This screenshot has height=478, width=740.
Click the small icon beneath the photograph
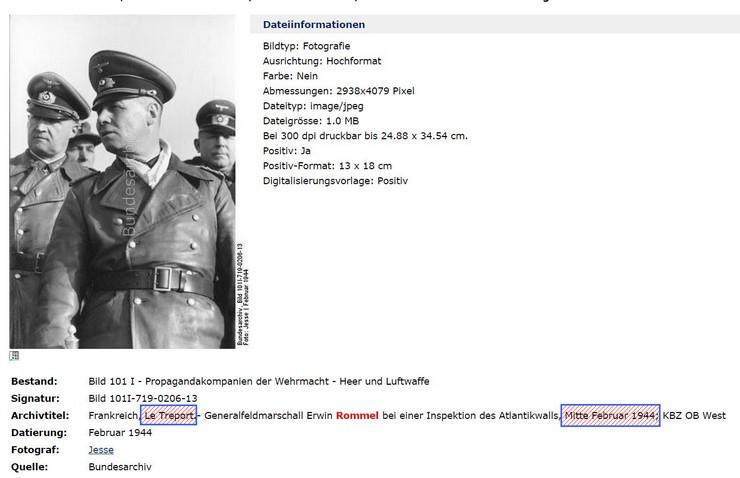pos(14,356)
